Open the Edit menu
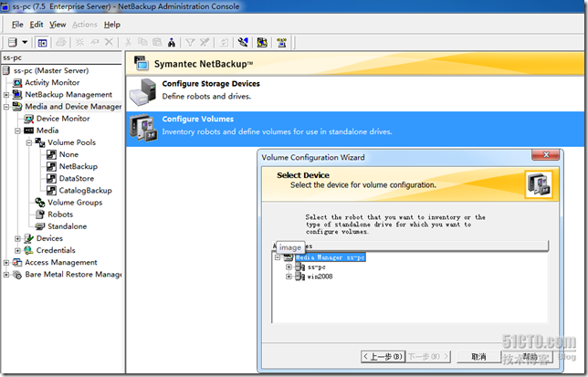Image resolution: width=588 pixels, height=377 pixels. click(x=37, y=25)
